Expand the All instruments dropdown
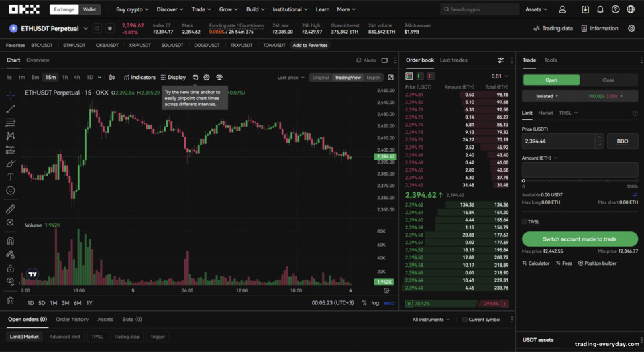Screen dimensions: 644x352 (431, 320)
